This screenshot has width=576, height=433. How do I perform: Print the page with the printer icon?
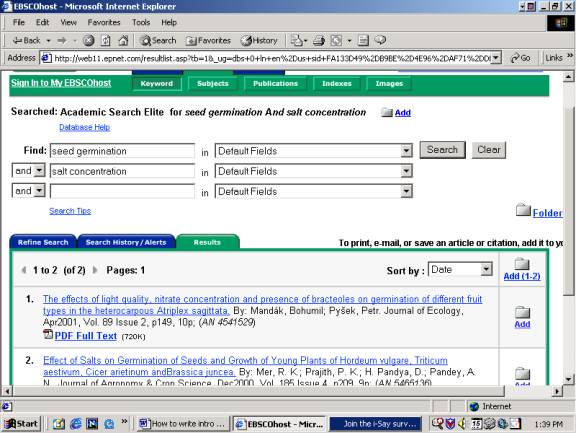(319, 40)
